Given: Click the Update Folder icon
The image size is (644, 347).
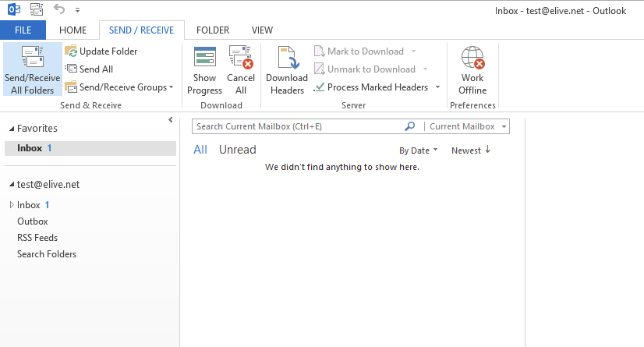Looking at the screenshot, I should (71, 51).
